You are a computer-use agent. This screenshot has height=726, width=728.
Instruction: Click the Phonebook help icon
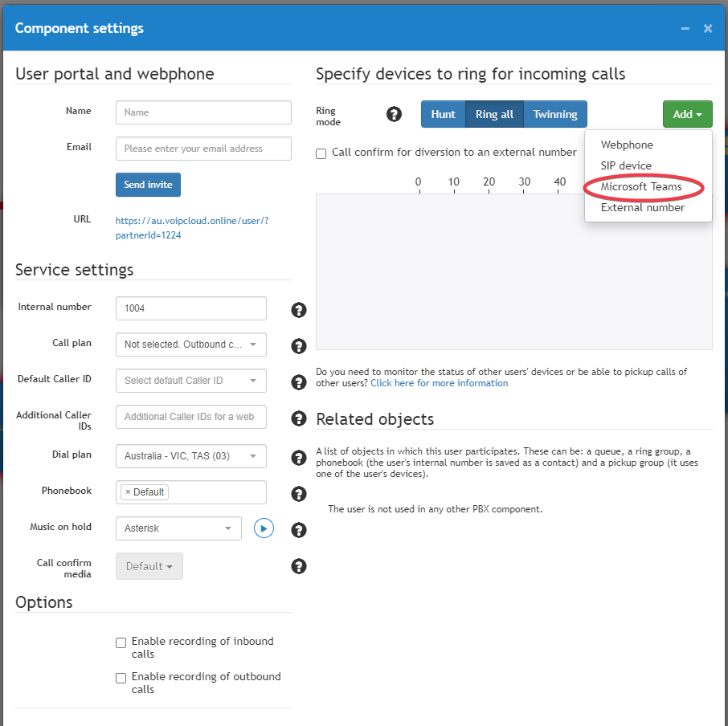(298, 494)
